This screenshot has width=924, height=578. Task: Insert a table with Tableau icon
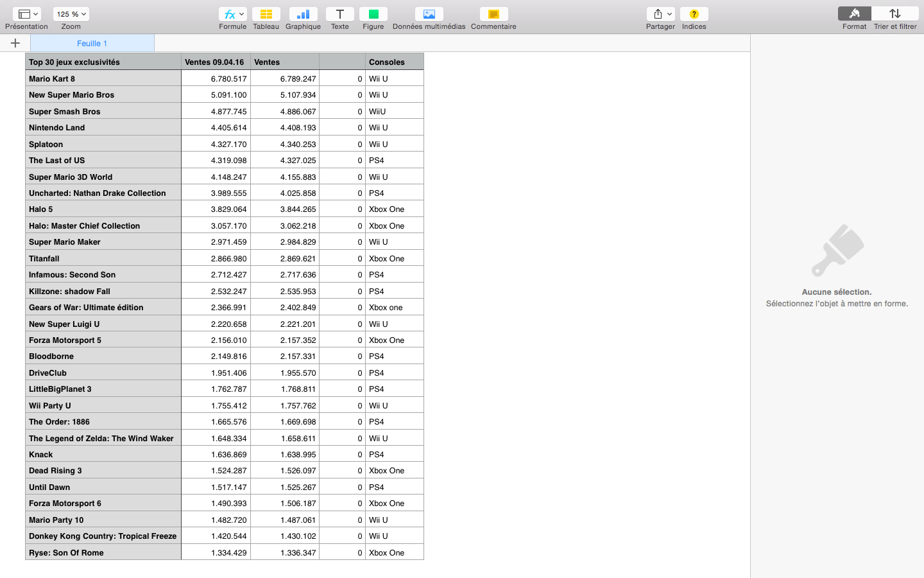click(266, 14)
